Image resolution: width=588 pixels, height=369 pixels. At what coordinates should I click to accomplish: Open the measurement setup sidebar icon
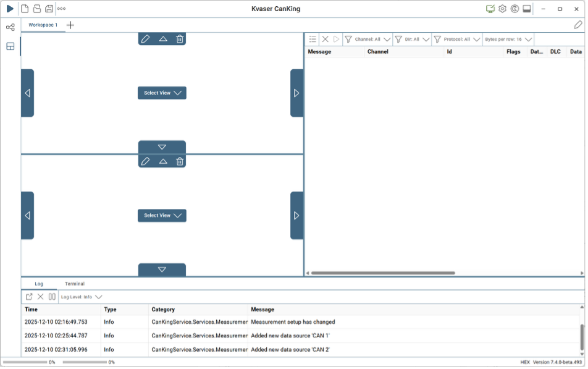(10, 27)
